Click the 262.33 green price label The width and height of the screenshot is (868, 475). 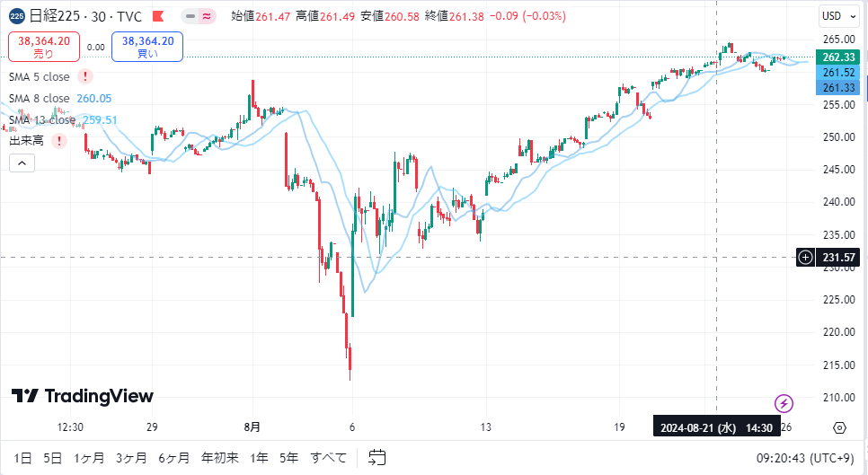(837, 57)
